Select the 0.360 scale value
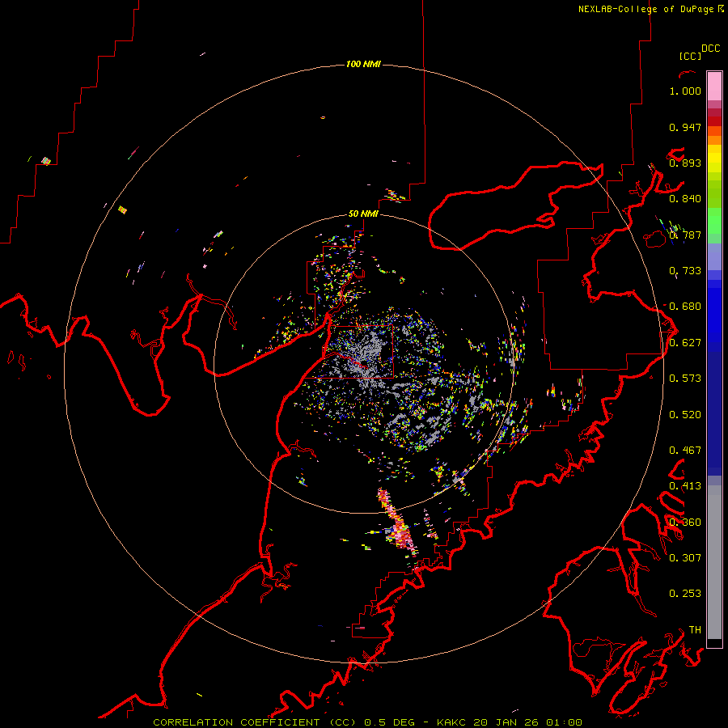Image resolution: width=728 pixels, height=728 pixels. (685, 523)
